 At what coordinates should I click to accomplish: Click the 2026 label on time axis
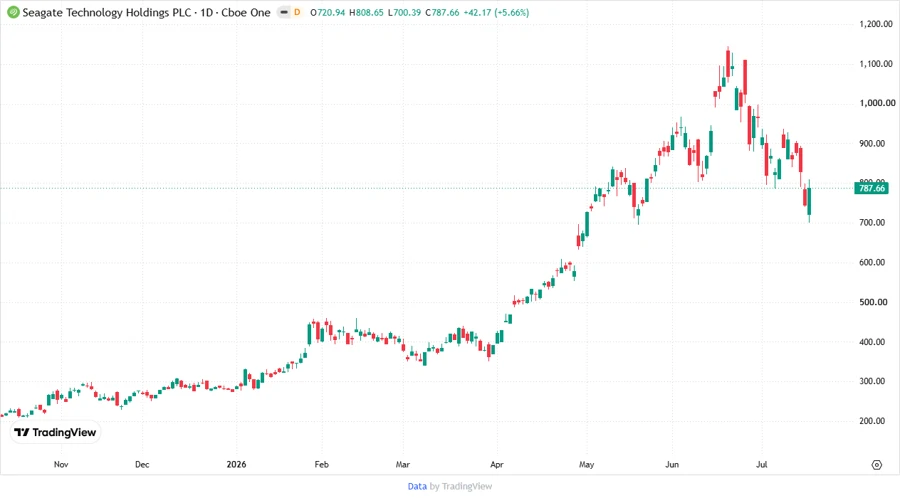tap(236, 464)
